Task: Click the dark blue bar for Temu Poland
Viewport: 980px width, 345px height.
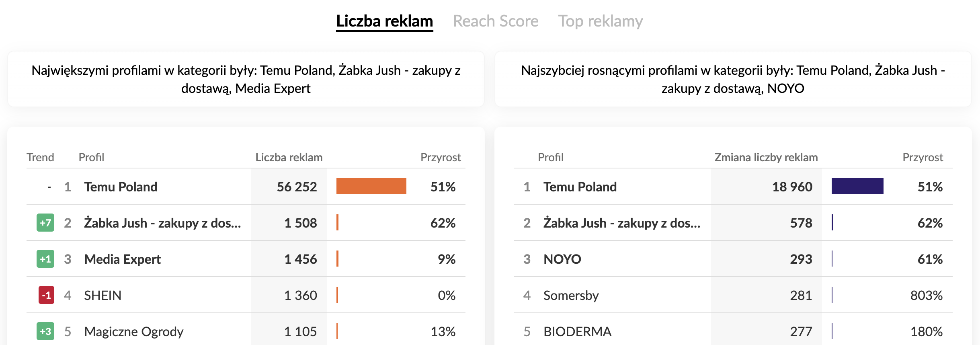Action: [x=857, y=186]
